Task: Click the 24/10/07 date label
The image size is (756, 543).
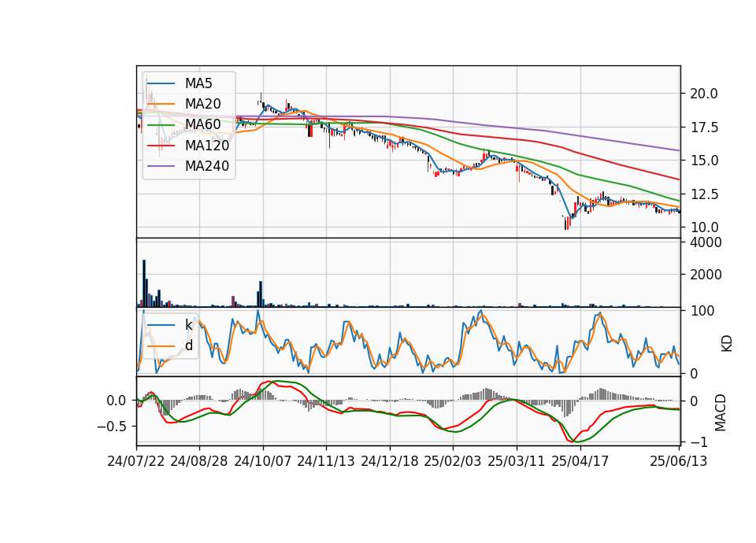Action: (x=263, y=461)
